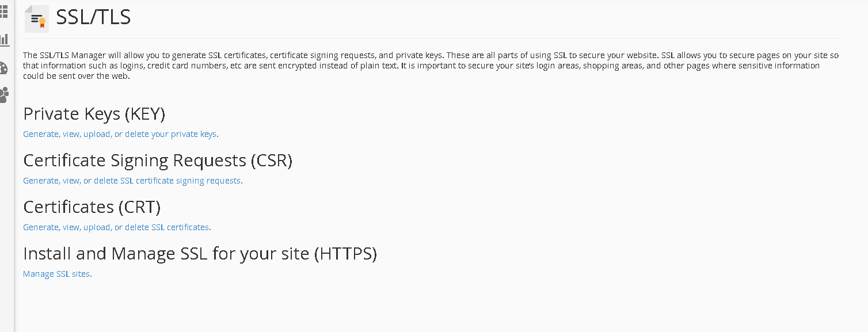The width and height of the screenshot is (868, 332).
Task: Open the SSL certificates upload or delete link
Action: click(117, 227)
